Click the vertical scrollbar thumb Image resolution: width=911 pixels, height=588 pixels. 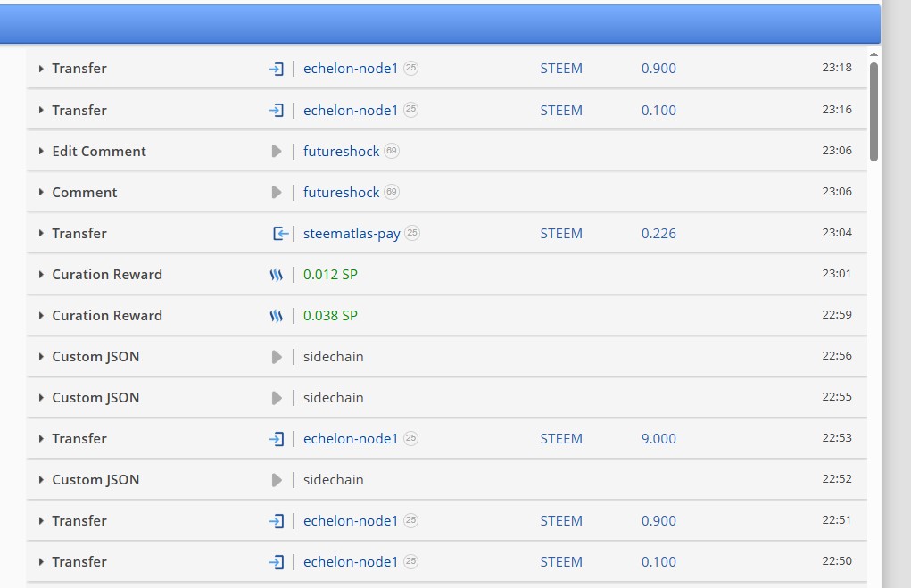click(874, 112)
